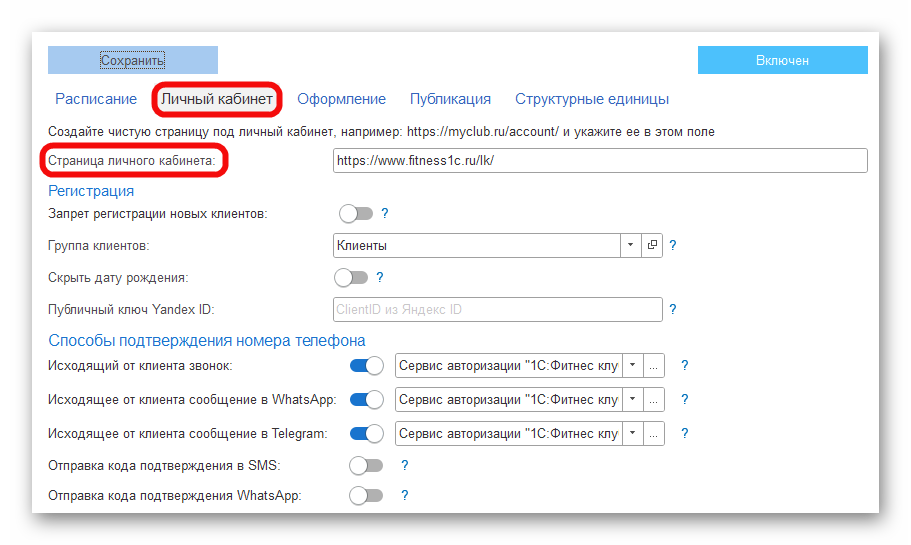Open the Личный кабинет tab
This screenshot has width=911, height=545.
coord(217,99)
